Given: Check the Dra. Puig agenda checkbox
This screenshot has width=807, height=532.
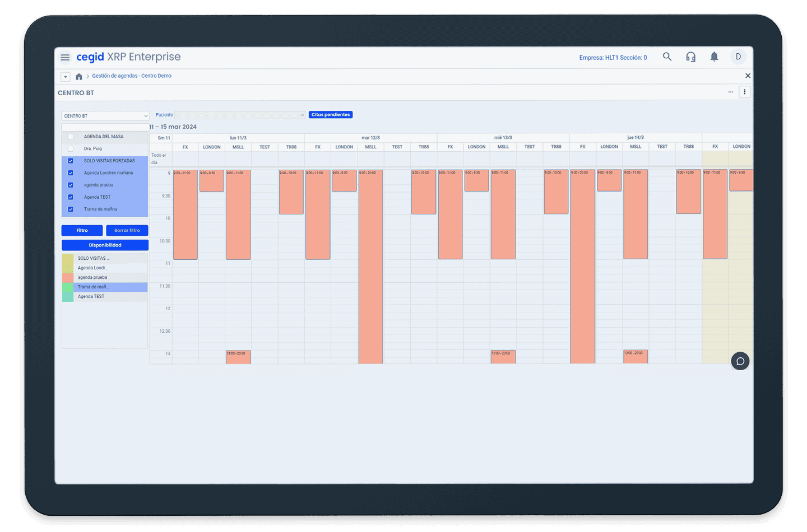Looking at the screenshot, I should [x=71, y=149].
